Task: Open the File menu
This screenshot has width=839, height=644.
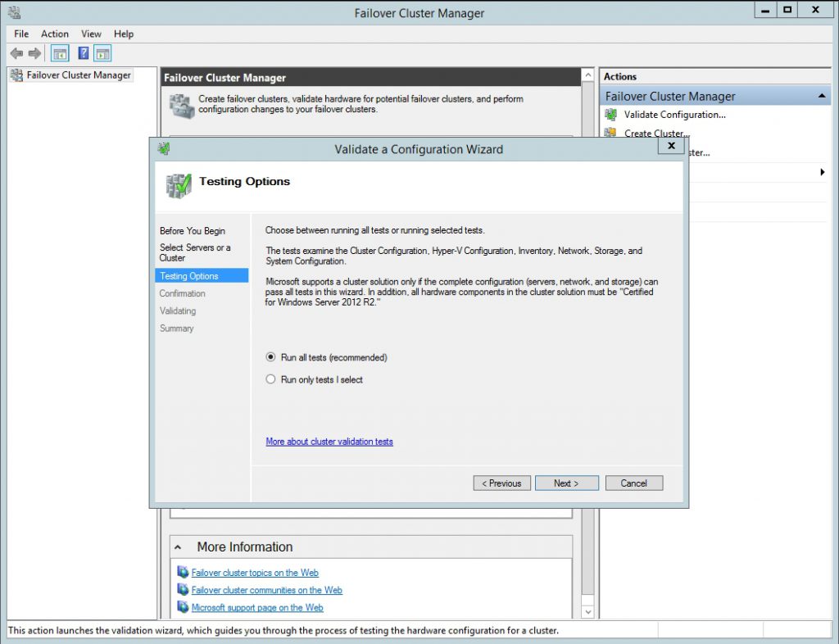Action: click(x=21, y=34)
